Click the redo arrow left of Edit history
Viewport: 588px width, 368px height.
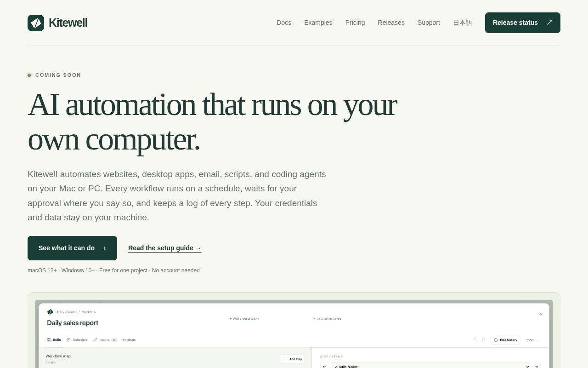pos(483,340)
